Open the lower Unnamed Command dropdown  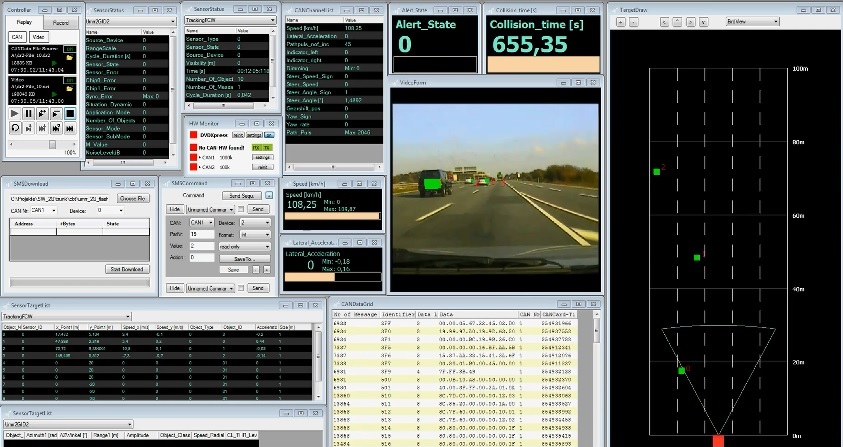point(210,288)
